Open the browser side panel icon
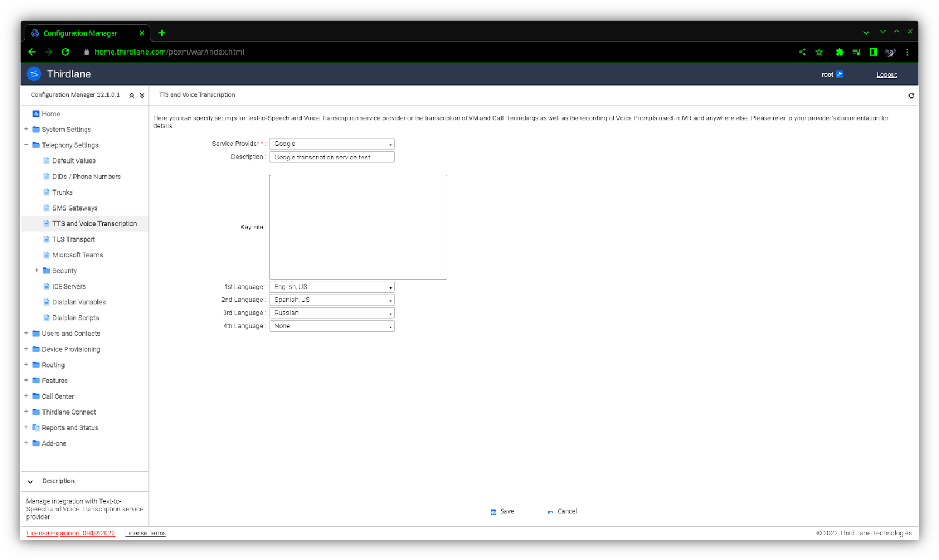The image size is (939, 560). coord(873,52)
